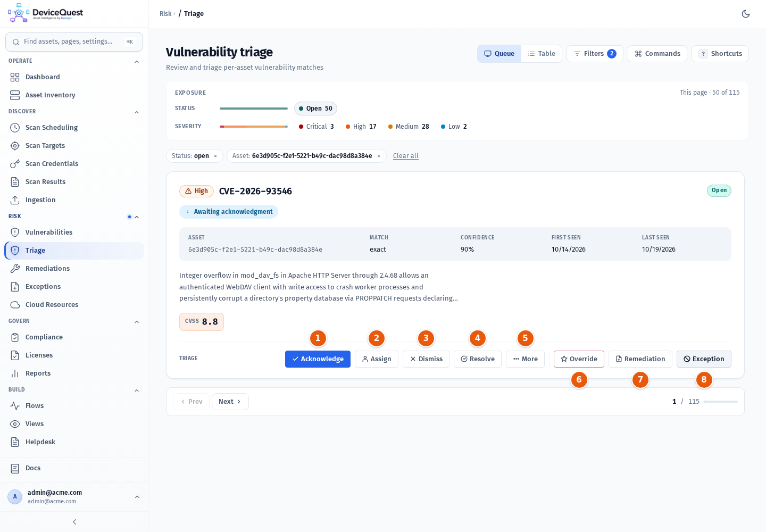
Task: Click the pagination progress slider
Action: pyautogui.click(x=721, y=402)
